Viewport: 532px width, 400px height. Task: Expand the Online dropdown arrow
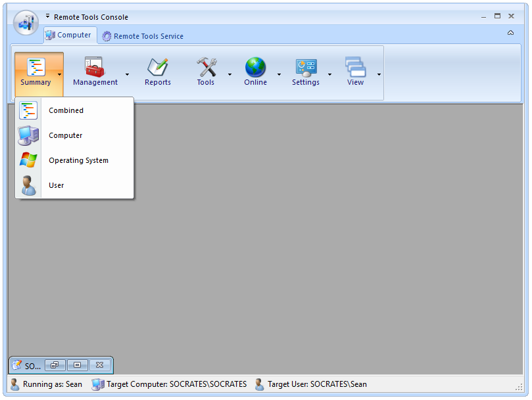[279, 75]
